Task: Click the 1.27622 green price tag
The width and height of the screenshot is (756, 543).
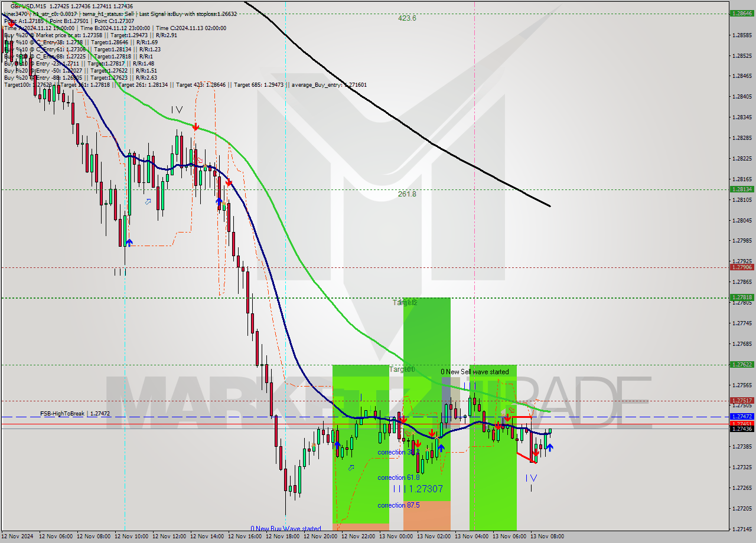Action: click(741, 364)
